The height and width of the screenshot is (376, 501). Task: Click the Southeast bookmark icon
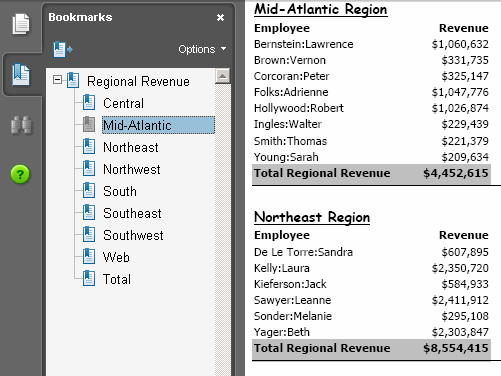point(89,212)
